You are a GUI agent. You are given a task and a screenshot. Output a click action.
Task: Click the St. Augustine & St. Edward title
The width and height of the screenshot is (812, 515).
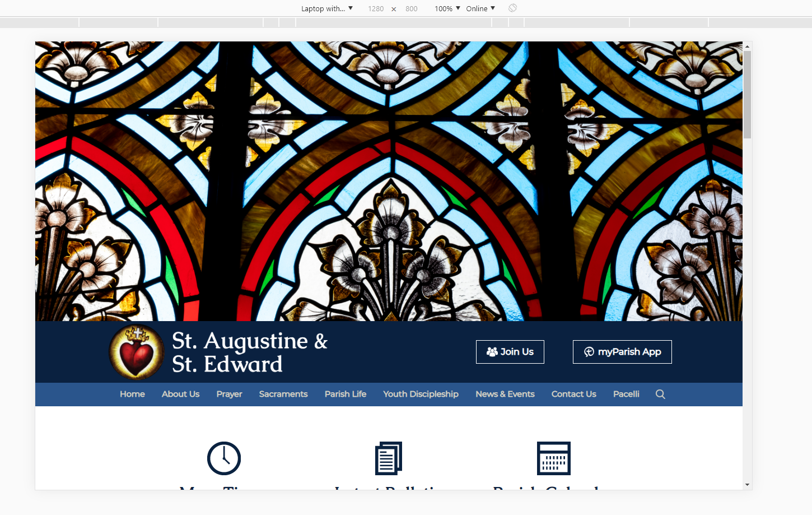(249, 352)
